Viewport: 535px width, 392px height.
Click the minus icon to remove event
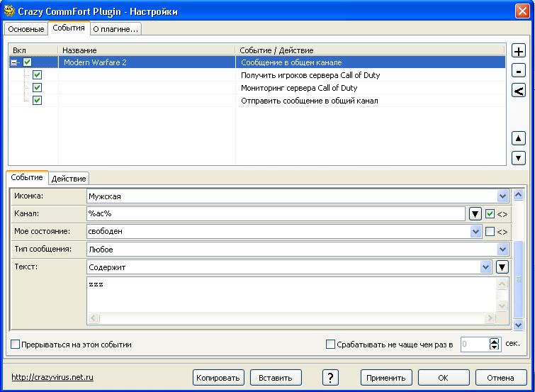(519, 71)
